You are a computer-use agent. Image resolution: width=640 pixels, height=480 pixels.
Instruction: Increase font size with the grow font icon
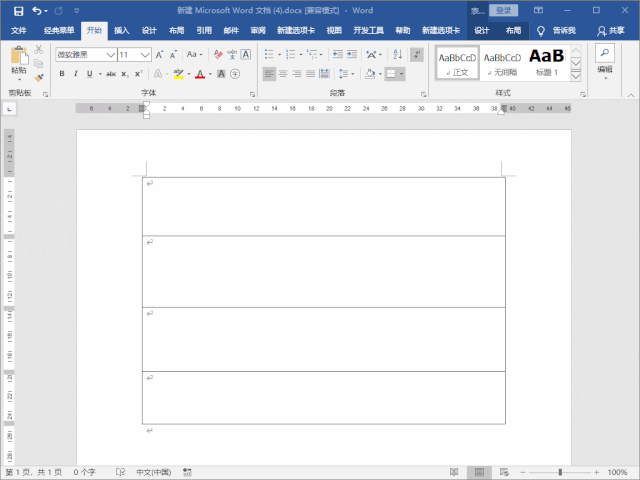point(160,55)
